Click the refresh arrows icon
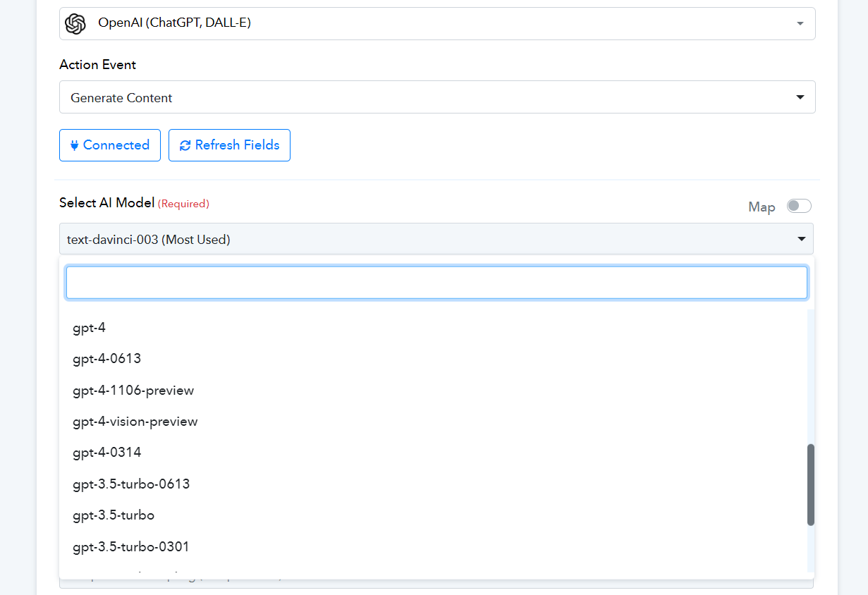 pos(185,145)
